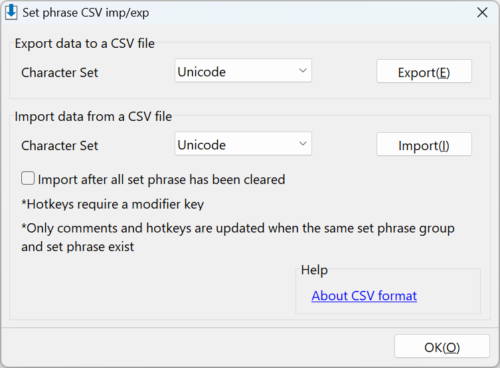
Task: Open the Import Character Set combo box
Action: click(x=243, y=144)
